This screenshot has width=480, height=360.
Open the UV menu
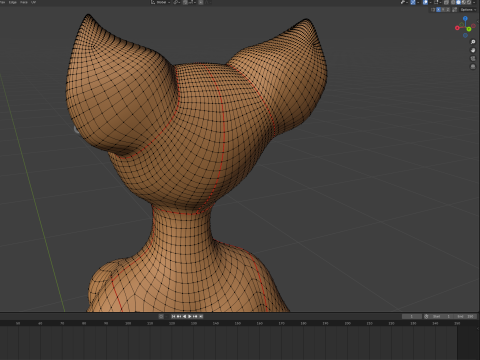(33, 2)
